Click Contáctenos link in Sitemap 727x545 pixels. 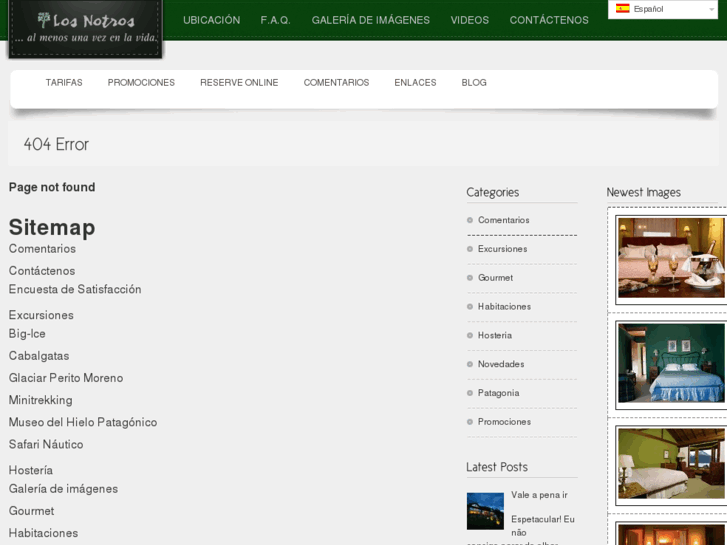pos(42,271)
